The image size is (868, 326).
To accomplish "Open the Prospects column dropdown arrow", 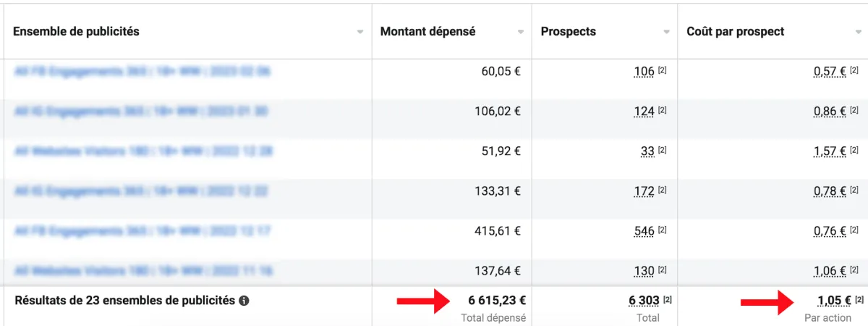I will [667, 32].
